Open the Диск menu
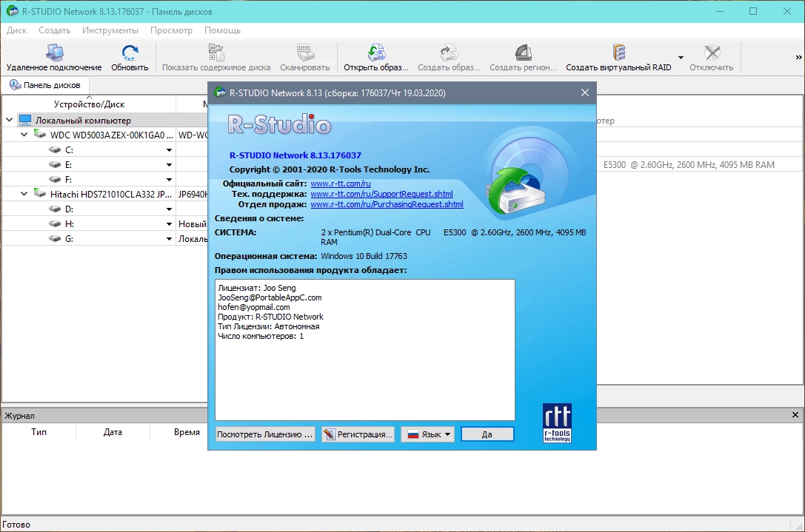This screenshot has height=532, width=805. pos(17,30)
